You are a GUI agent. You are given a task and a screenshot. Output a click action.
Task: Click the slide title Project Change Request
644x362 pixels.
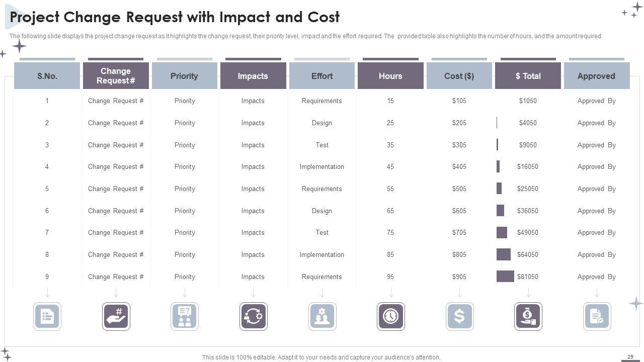coord(175,17)
